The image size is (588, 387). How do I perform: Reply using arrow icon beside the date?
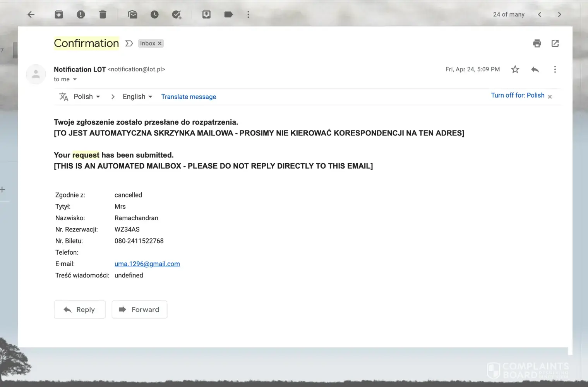point(535,69)
